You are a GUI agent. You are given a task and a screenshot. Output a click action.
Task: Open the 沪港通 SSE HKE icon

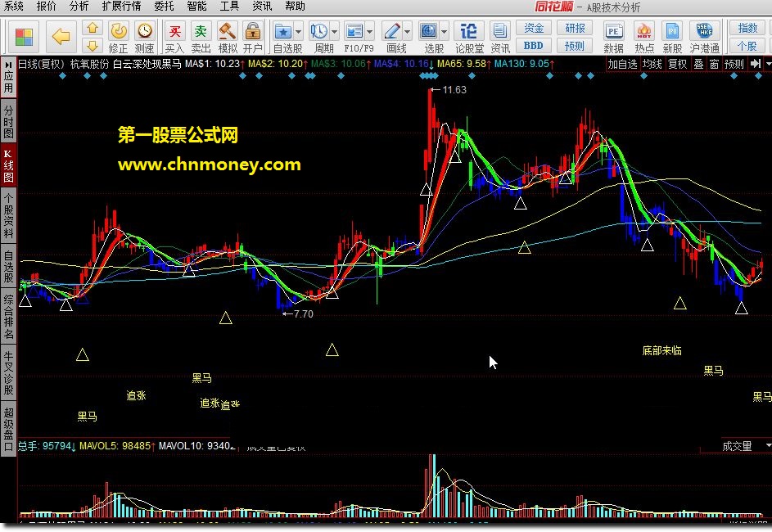click(705, 38)
